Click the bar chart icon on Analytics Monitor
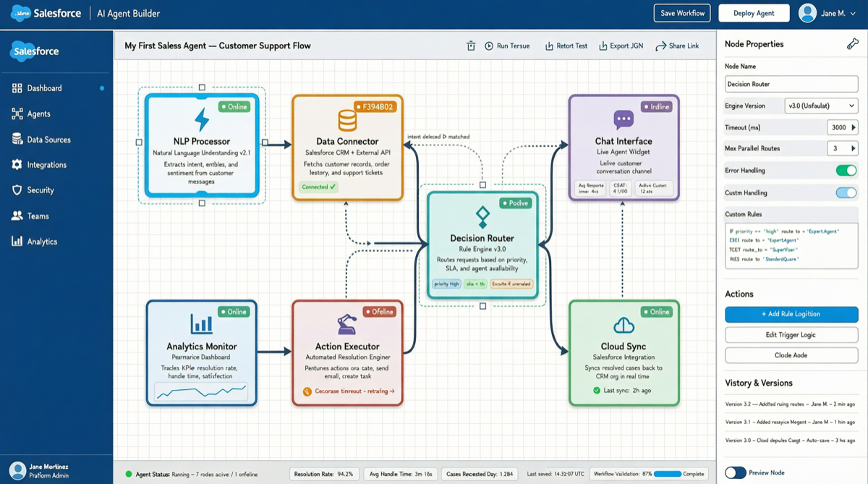 pyautogui.click(x=201, y=324)
